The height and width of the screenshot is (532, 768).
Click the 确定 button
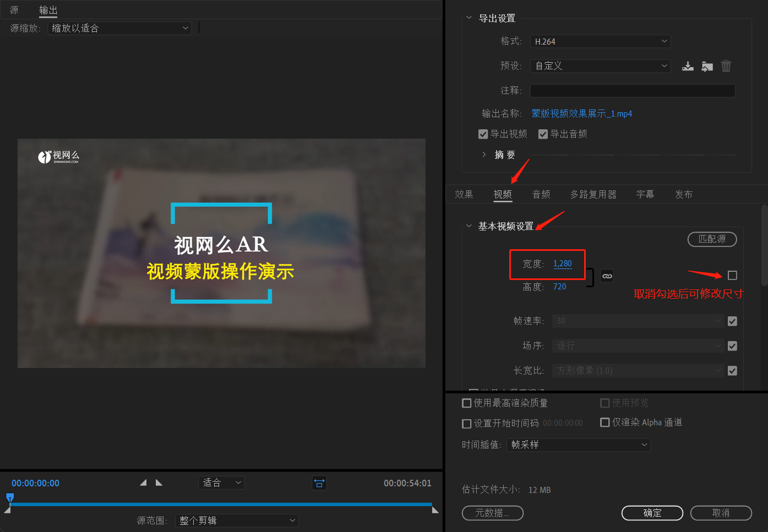pyautogui.click(x=652, y=513)
